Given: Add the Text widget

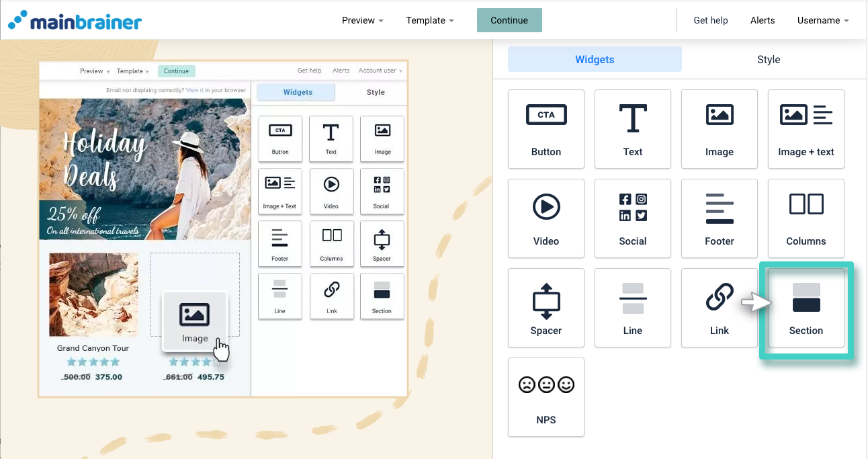Looking at the screenshot, I should (632, 129).
